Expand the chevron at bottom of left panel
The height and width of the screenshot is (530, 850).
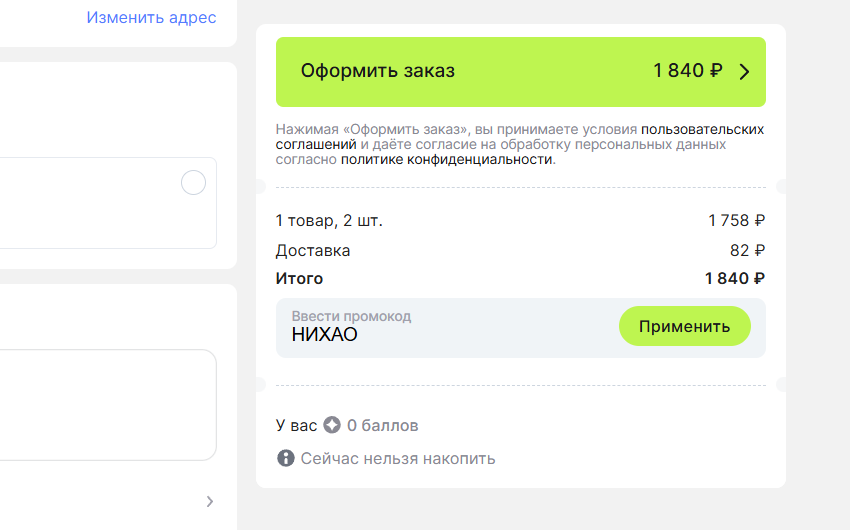coord(210,501)
